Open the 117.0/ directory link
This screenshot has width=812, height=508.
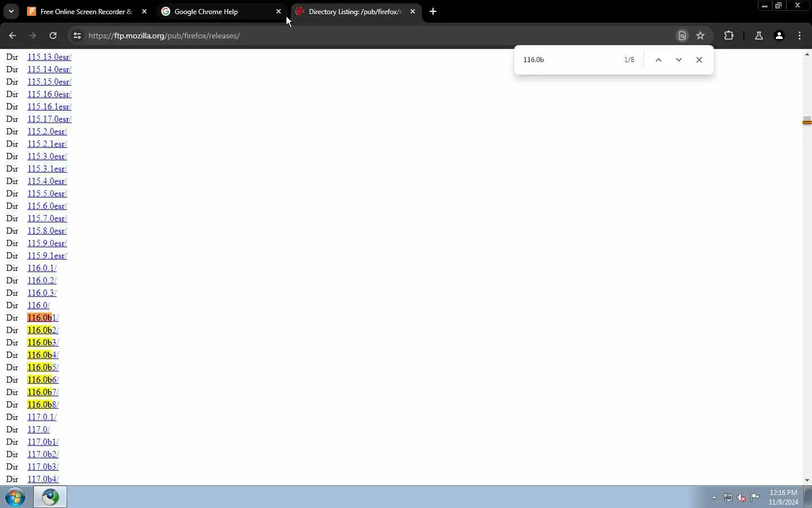click(x=38, y=430)
